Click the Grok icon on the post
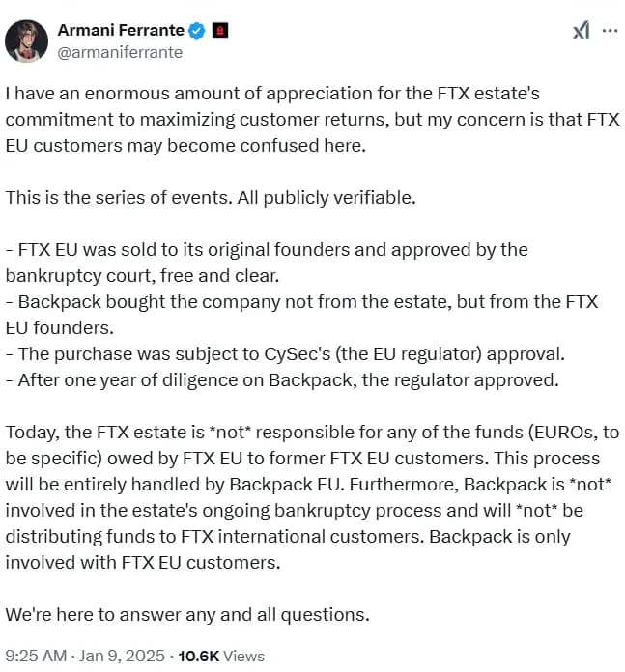The height and width of the screenshot is (672, 625). pyautogui.click(x=580, y=31)
